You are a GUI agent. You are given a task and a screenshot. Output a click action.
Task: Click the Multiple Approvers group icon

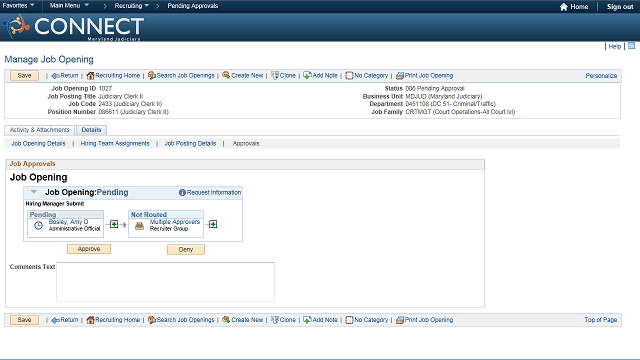coord(140,226)
